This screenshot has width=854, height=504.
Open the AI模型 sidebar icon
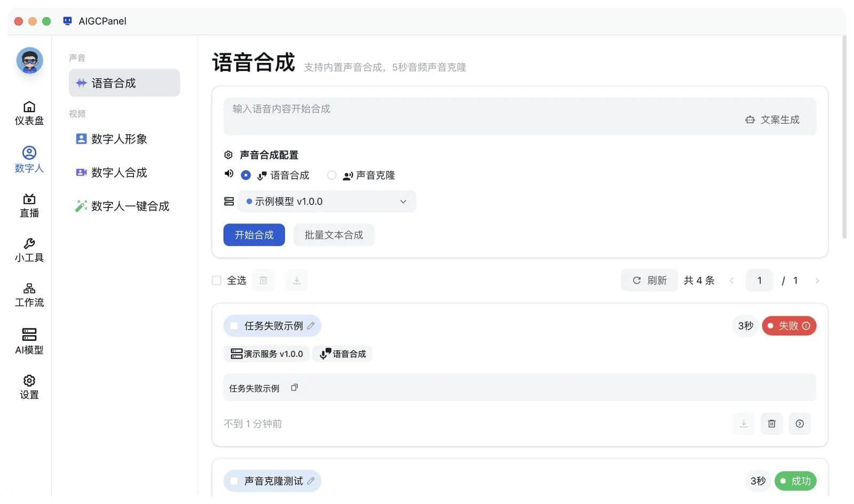(x=29, y=341)
